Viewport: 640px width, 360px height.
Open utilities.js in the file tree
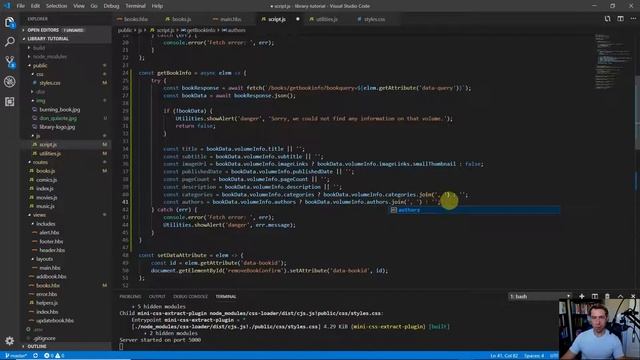tap(50, 153)
